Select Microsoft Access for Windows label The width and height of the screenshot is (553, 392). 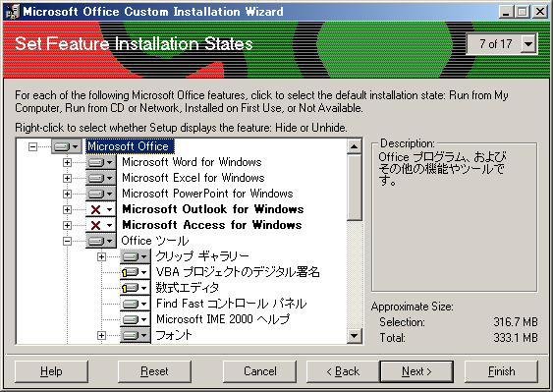(x=211, y=225)
